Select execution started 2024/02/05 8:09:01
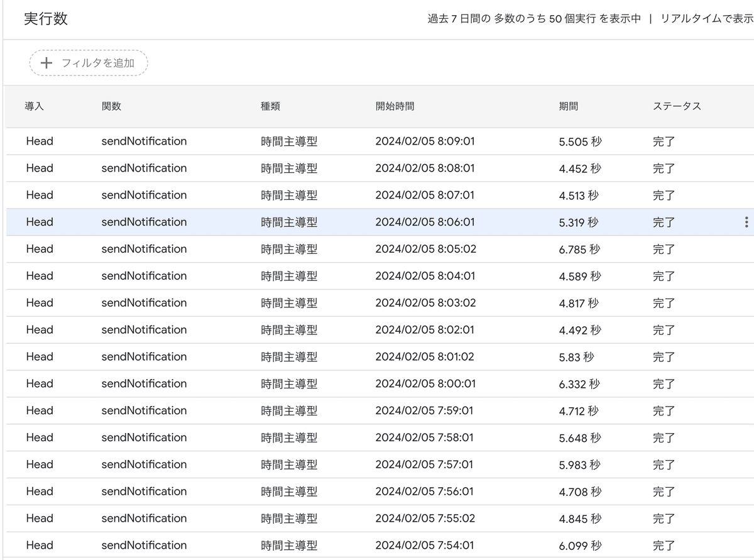754x560 pixels. tap(380, 141)
